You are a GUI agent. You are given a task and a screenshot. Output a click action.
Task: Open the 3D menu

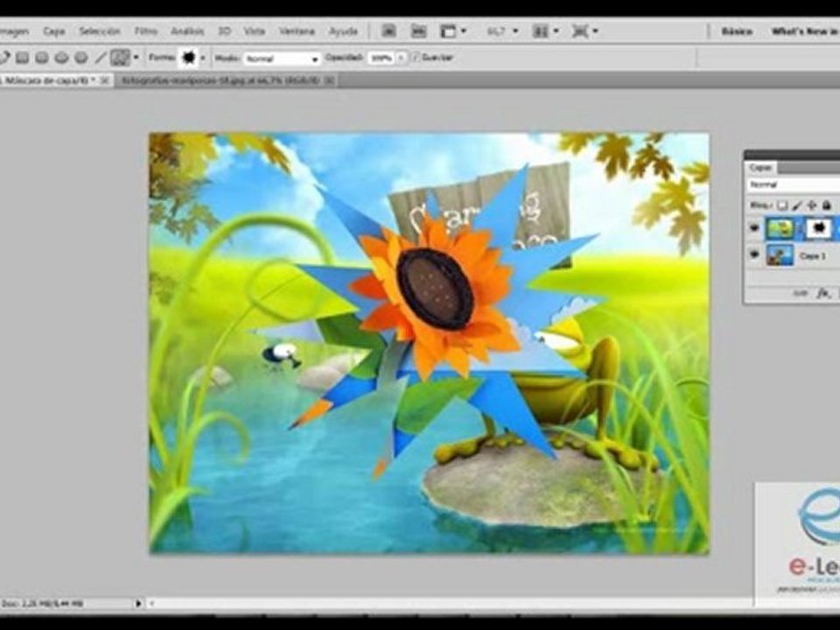(225, 31)
